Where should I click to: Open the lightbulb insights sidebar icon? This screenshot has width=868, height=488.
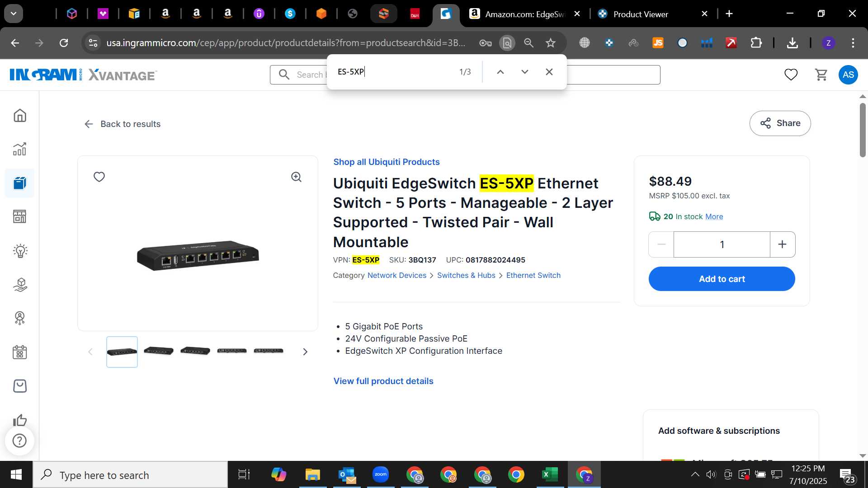20,251
